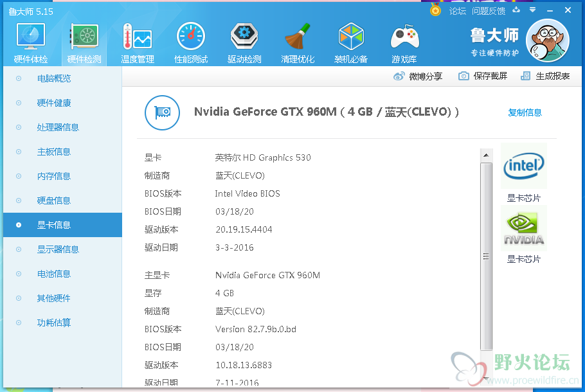
Task: Click 微博分享 share button text
Action: (426, 76)
